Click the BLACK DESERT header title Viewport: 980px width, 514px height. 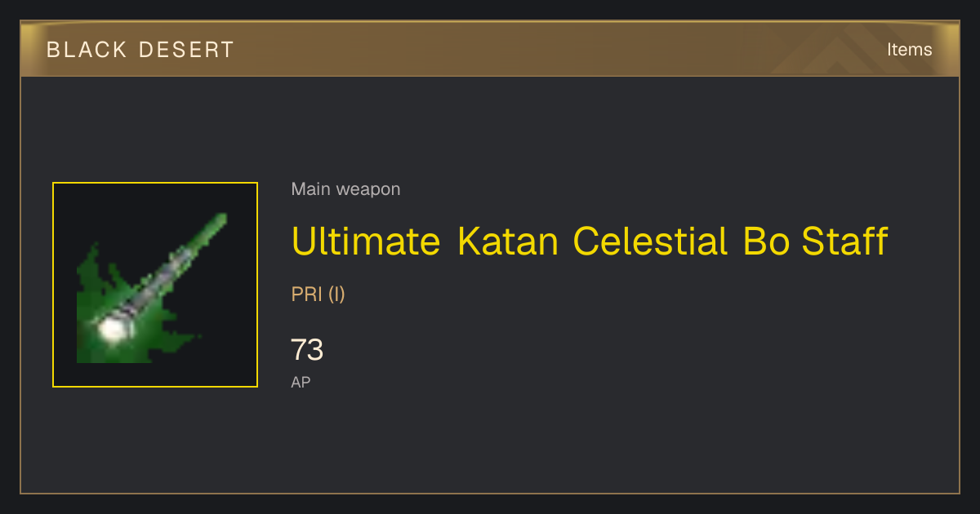click(x=140, y=50)
